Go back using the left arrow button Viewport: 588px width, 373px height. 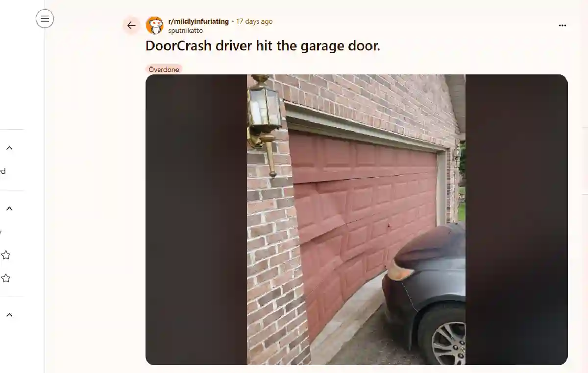tap(131, 25)
